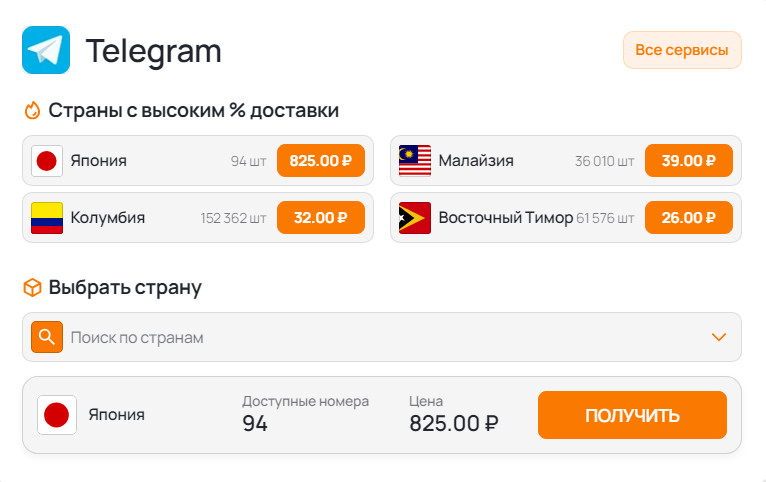Open the Все сервисы services button
This screenshot has height=482, width=766.
[x=682, y=50]
